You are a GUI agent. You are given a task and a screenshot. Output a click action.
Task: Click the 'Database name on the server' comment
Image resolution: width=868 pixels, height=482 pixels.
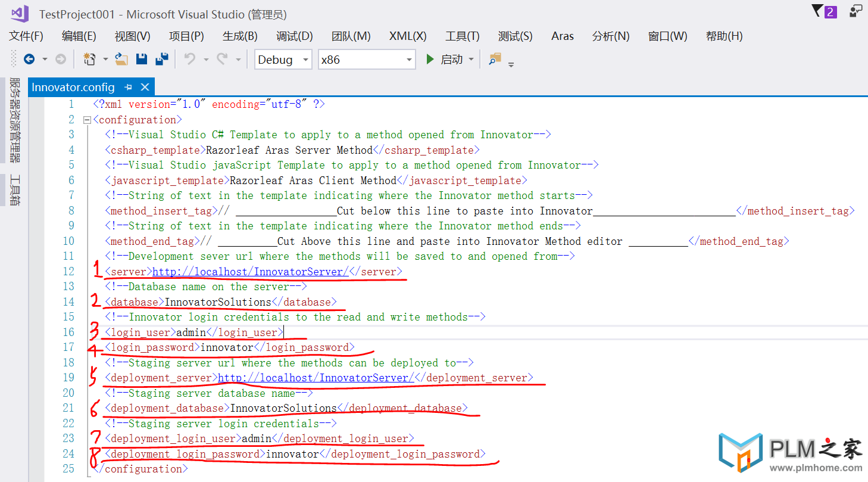point(206,287)
